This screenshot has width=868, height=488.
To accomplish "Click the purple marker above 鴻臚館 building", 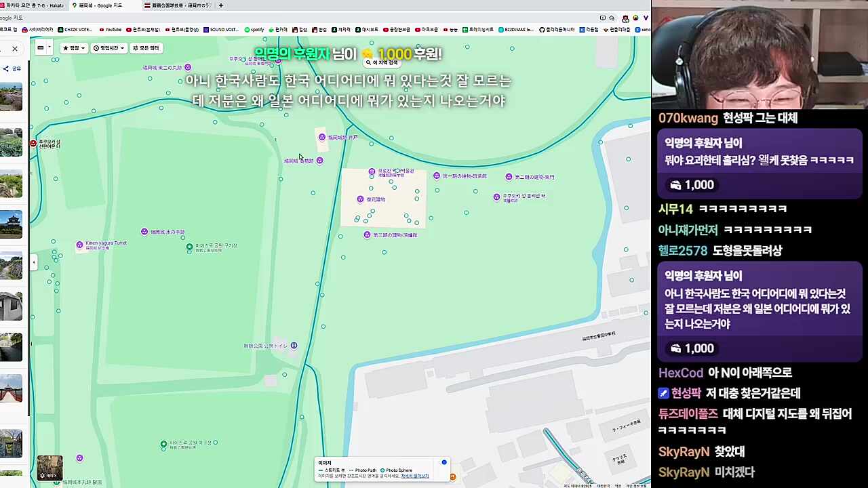I will pos(372,171).
